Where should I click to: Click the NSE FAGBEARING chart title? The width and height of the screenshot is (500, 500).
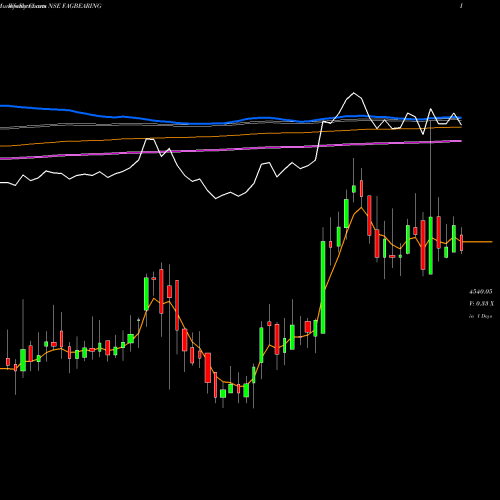pyautogui.click(x=75, y=6)
